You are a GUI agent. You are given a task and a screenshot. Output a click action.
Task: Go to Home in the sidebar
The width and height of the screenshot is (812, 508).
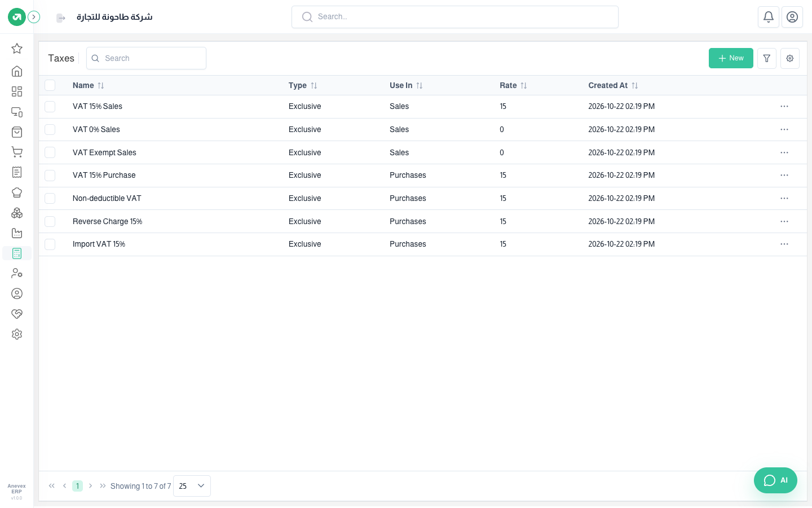tap(17, 71)
